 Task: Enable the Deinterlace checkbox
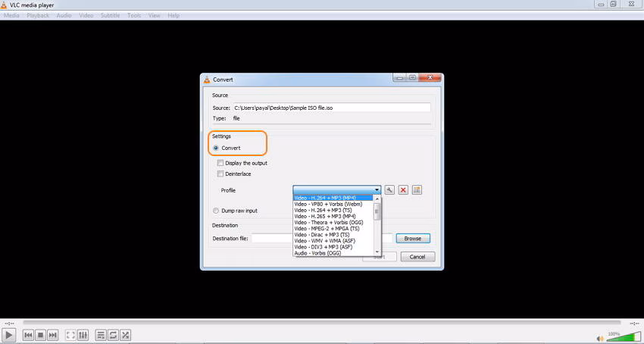coord(220,174)
